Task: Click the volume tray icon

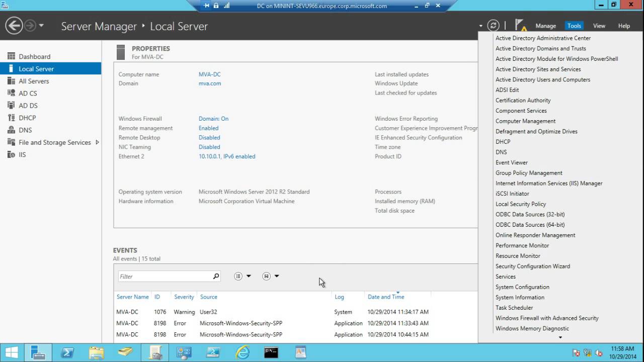Action: coord(599,353)
